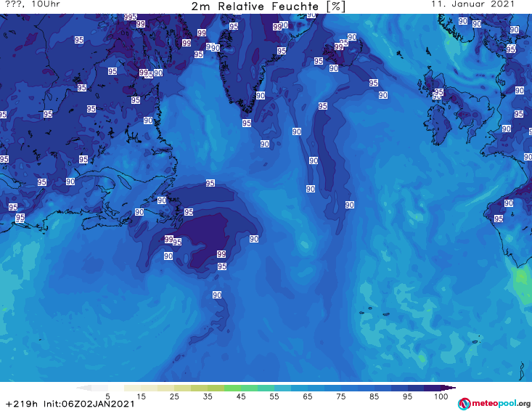Image resolution: width=532 pixels, height=411 pixels.
Task: Click the southern tip of Greenland
Action: pos(247,109)
